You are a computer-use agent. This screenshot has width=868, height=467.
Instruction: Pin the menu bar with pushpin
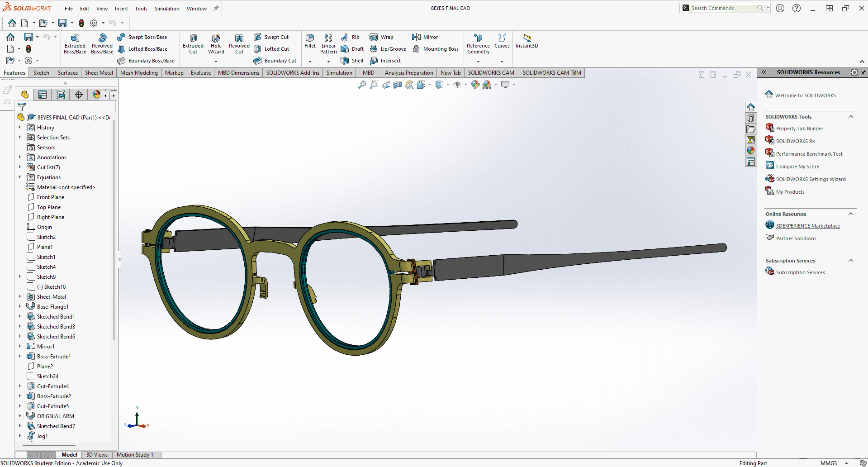(x=216, y=8)
